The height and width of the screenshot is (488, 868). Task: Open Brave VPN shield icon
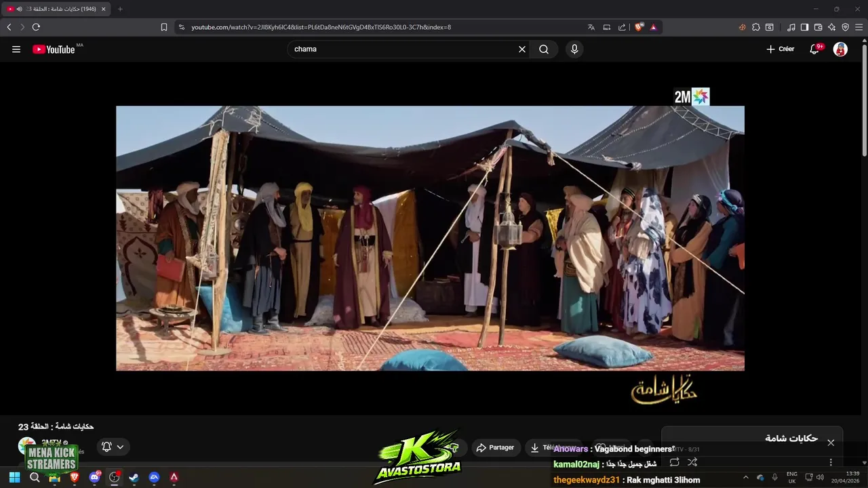pos(845,27)
